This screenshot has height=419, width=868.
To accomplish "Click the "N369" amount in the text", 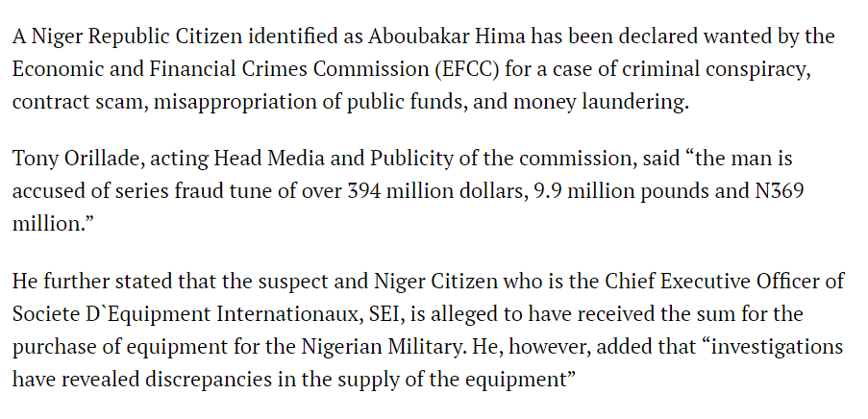I will pos(779,191).
